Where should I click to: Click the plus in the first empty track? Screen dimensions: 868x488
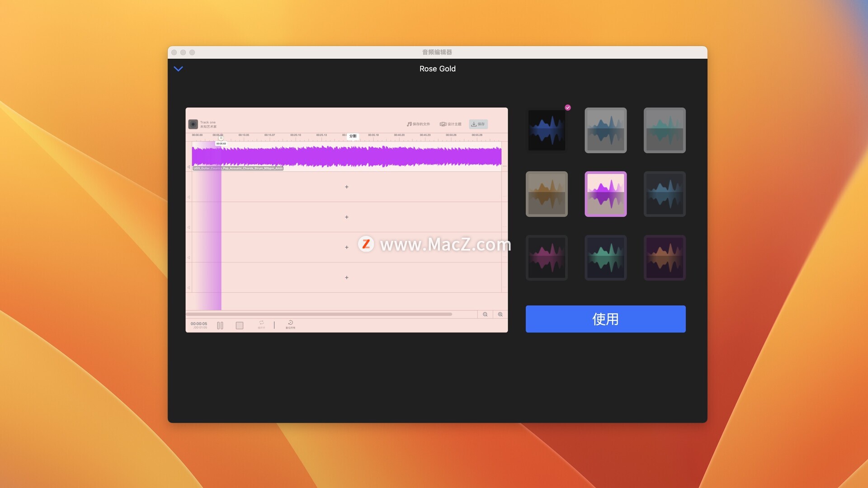[347, 187]
